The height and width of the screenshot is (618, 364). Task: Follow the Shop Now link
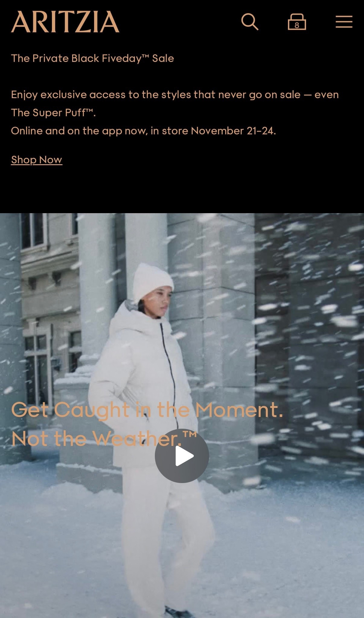coord(37,159)
